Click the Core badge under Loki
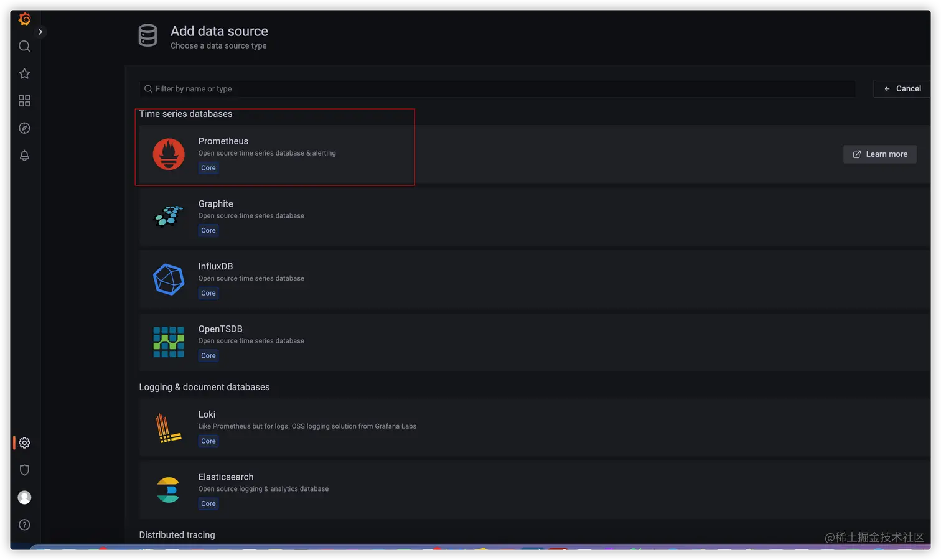The image size is (941, 560). (x=208, y=441)
